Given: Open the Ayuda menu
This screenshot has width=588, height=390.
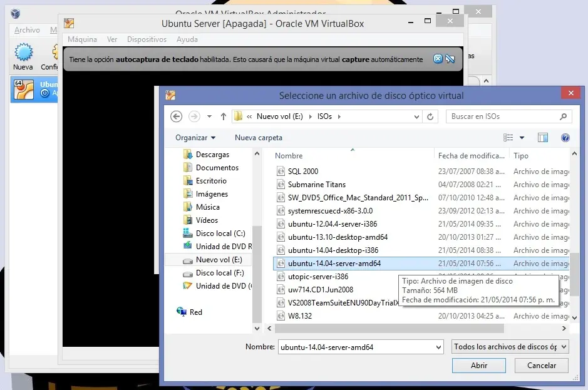Looking at the screenshot, I should click(187, 39).
